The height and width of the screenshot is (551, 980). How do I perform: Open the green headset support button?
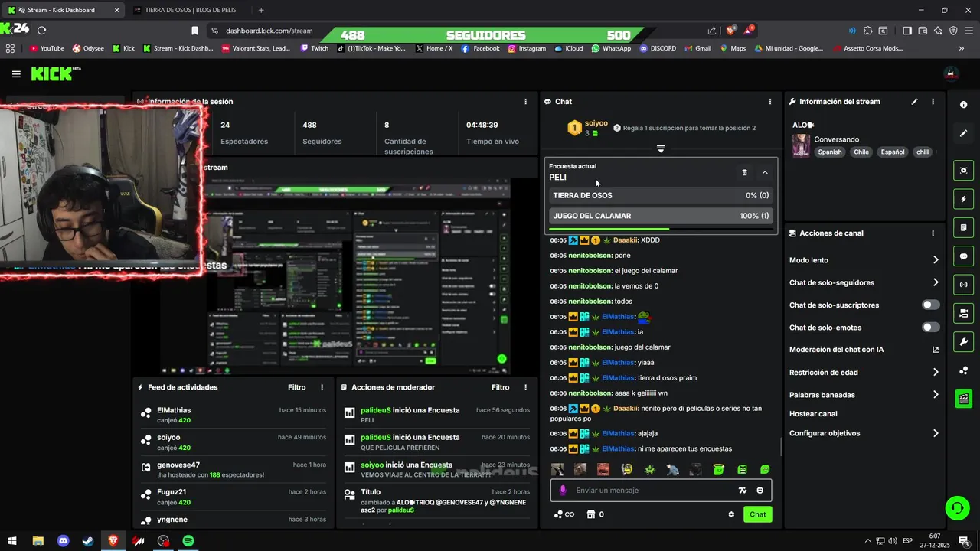[956, 507]
